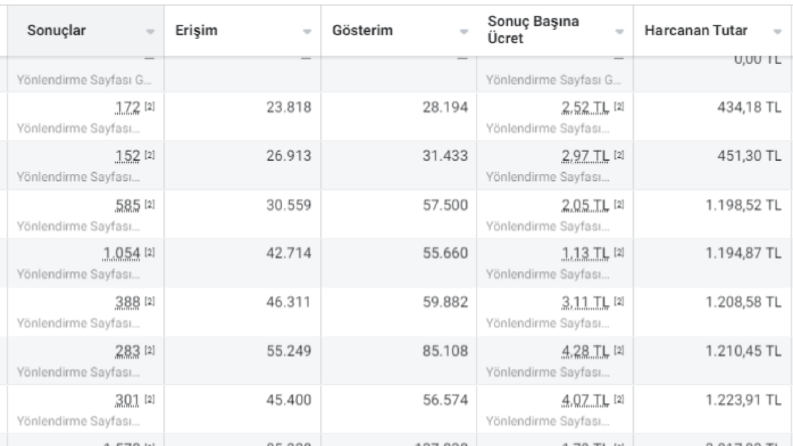Open the 152 results value link

tap(127, 156)
